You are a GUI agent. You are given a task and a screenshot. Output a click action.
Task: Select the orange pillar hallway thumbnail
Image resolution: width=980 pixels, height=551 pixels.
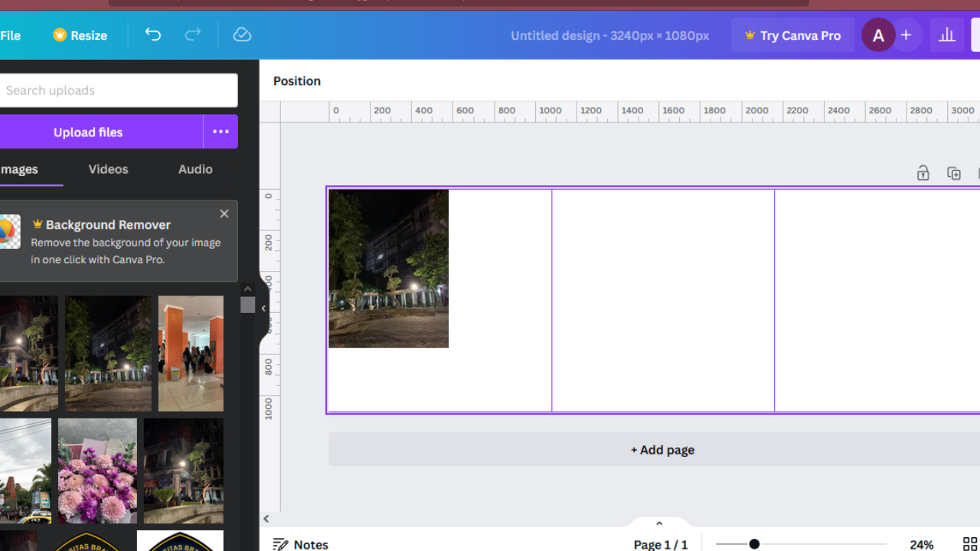point(191,354)
